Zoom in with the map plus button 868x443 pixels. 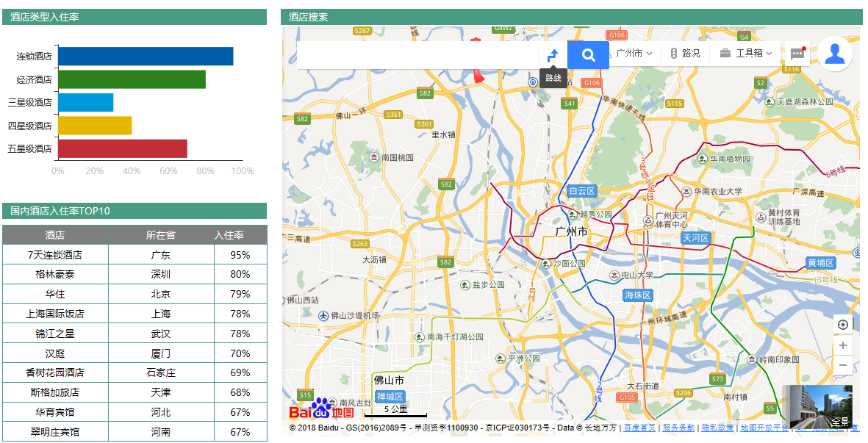point(843,345)
